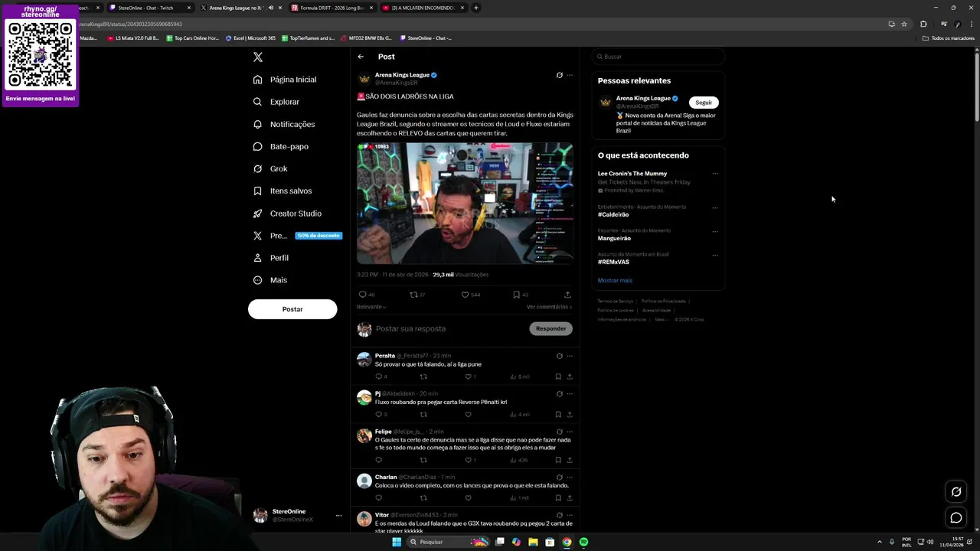Like Pj's reply about Fluxo
This screenshot has width=980, height=551.
pos(468,415)
